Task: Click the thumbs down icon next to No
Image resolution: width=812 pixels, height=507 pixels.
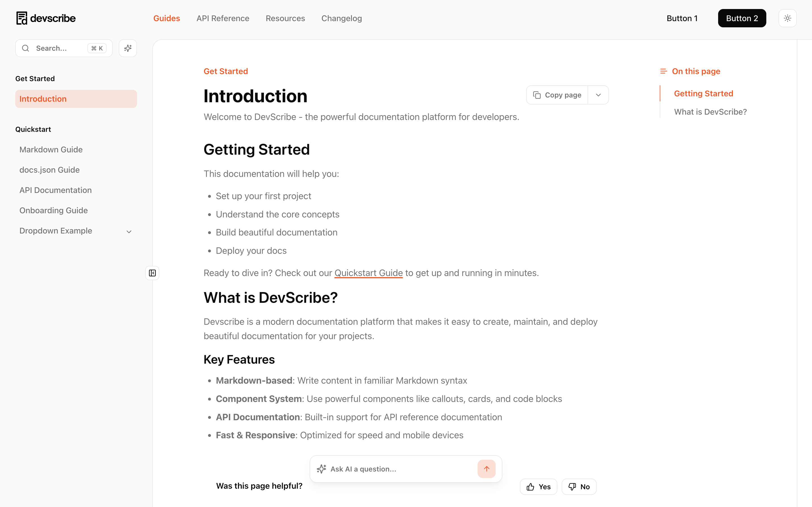Action: click(x=572, y=486)
